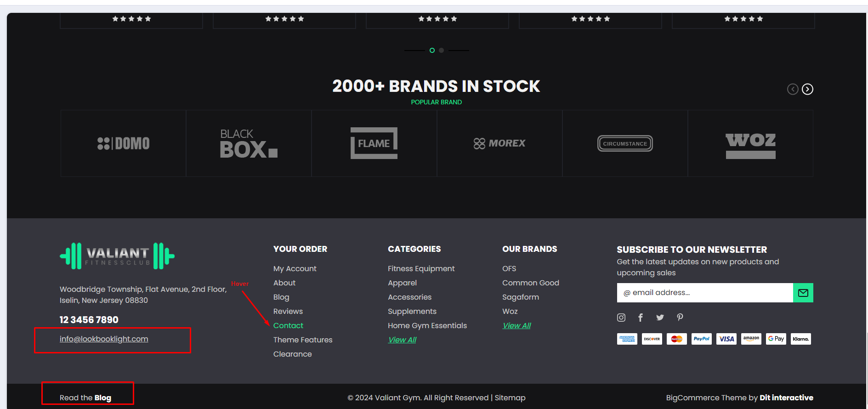Open the WOZ brand logo tile
This screenshot has height=409, width=868.
(750, 143)
